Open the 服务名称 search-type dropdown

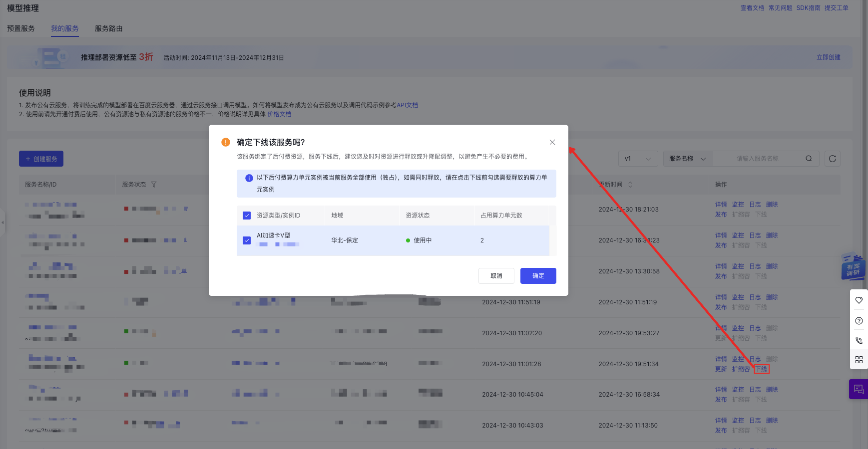click(688, 159)
